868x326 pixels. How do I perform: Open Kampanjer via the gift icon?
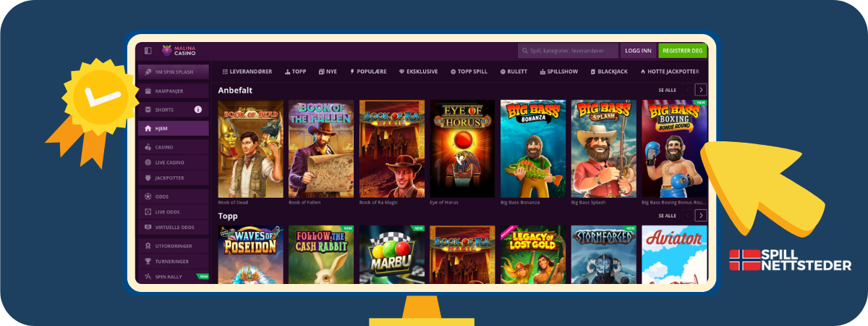point(148,91)
